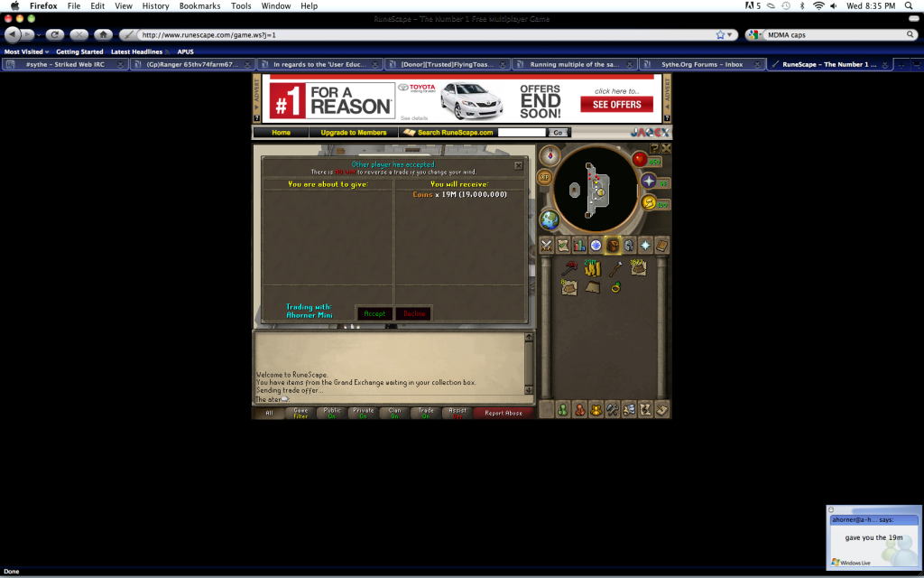924x578 pixels.
Task: Select the red pickaxe in inventory
Action: pos(568,268)
